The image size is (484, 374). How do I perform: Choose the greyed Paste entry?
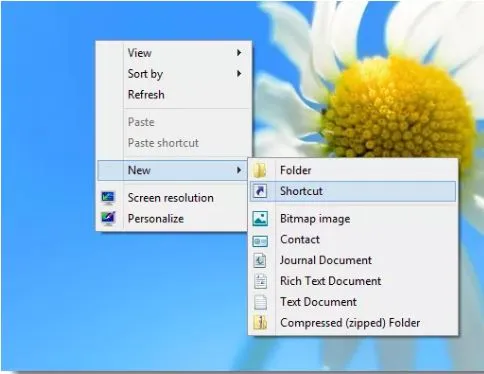[x=173, y=122]
